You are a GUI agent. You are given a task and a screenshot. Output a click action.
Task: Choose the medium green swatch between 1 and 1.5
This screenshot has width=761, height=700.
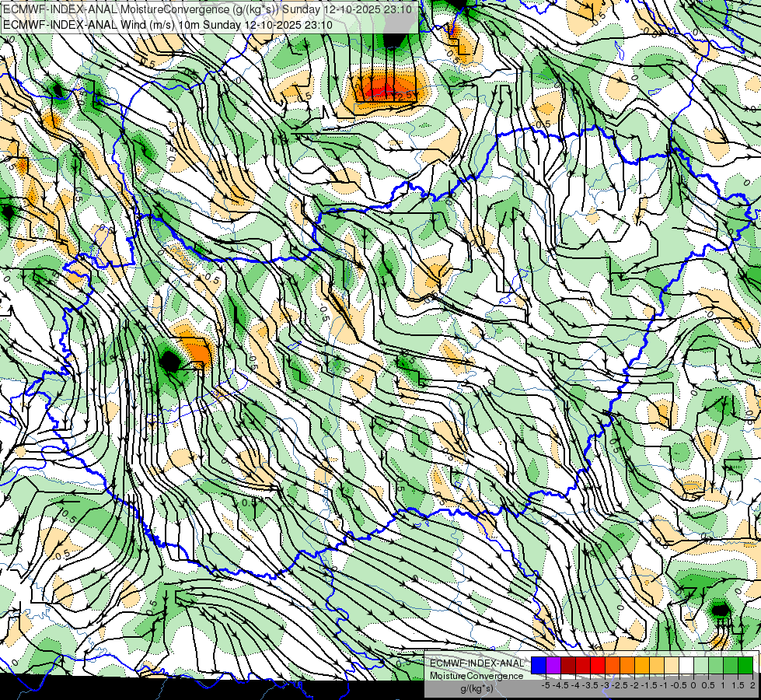point(731,665)
